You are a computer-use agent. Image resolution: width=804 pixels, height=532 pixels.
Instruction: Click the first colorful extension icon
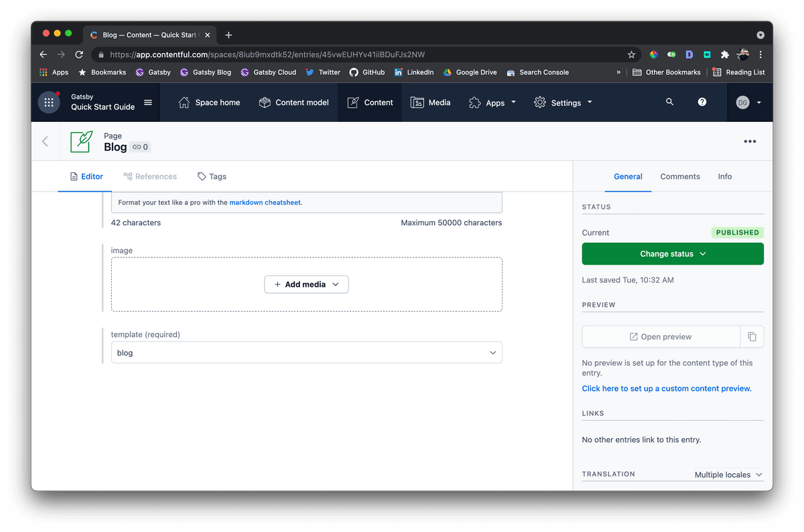pos(654,54)
